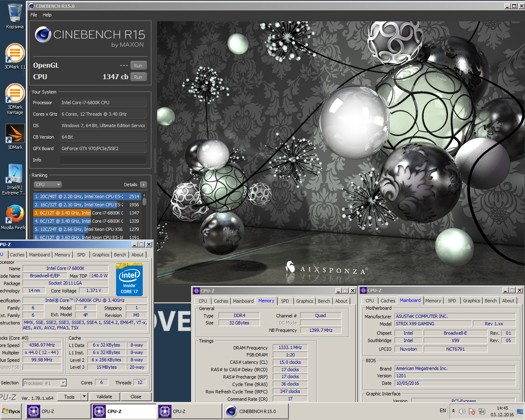Image resolution: width=525 pixels, height=420 pixels.
Task: Select ranking row 4 scoring 1339
Action: click(87, 221)
